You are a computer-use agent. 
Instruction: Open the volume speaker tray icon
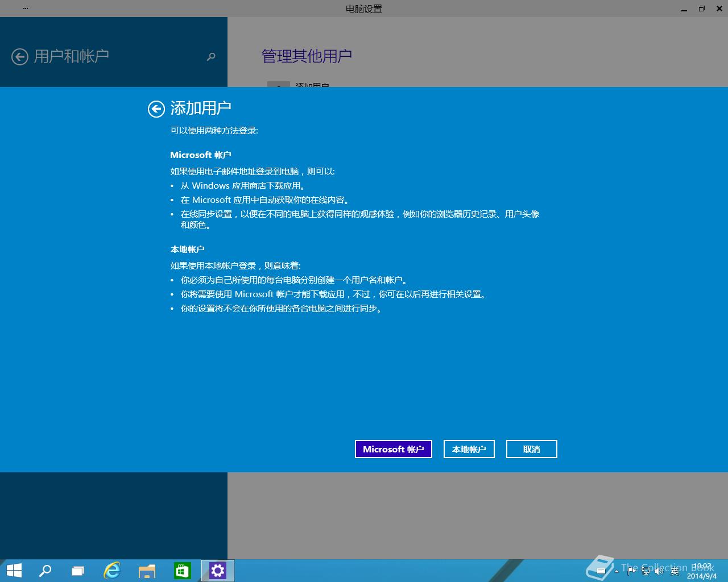click(x=659, y=571)
